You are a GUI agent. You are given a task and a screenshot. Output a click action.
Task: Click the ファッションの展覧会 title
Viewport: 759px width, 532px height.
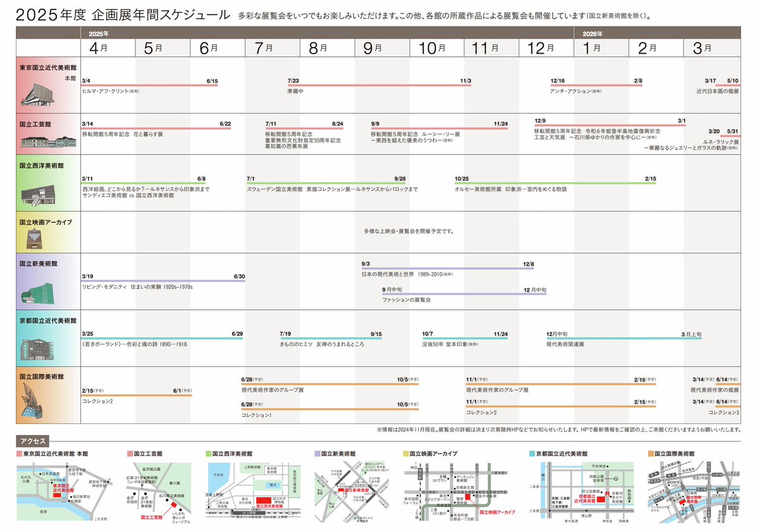pyautogui.click(x=407, y=299)
